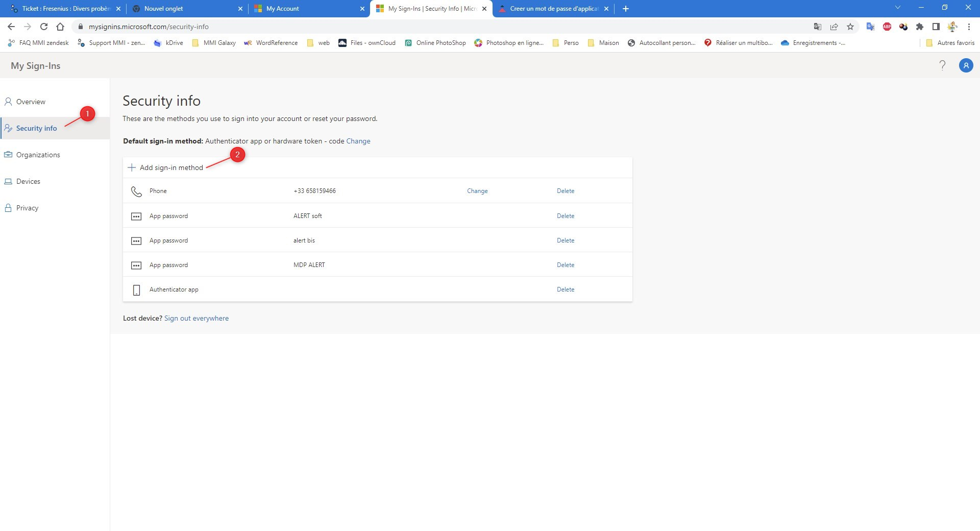Click Sign out everywhere link
The image size is (980, 531).
(196, 318)
